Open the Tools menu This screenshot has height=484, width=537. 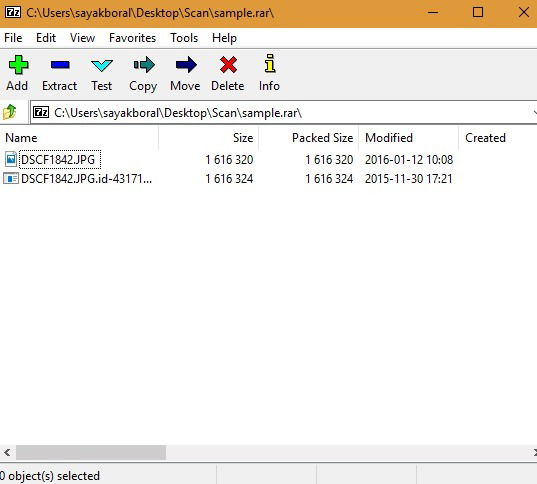click(x=184, y=38)
